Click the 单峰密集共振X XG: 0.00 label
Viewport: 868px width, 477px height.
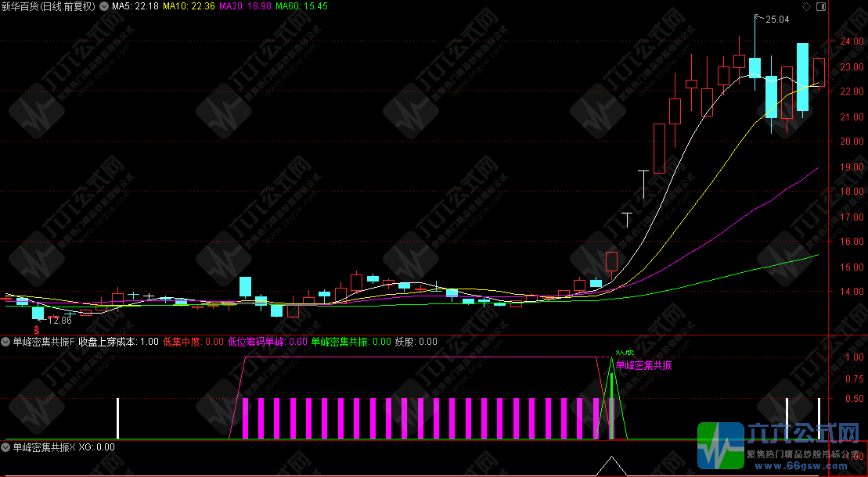[64, 447]
